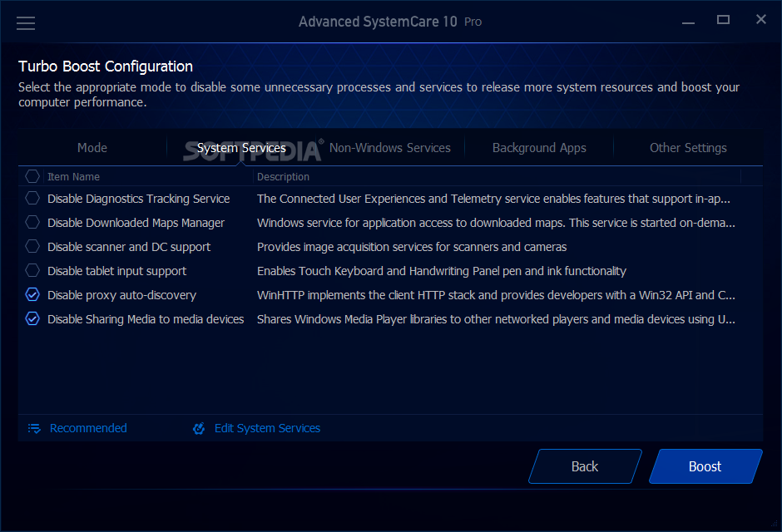Image resolution: width=782 pixels, height=532 pixels.
Task: Click the Description column header
Action: [284, 177]
